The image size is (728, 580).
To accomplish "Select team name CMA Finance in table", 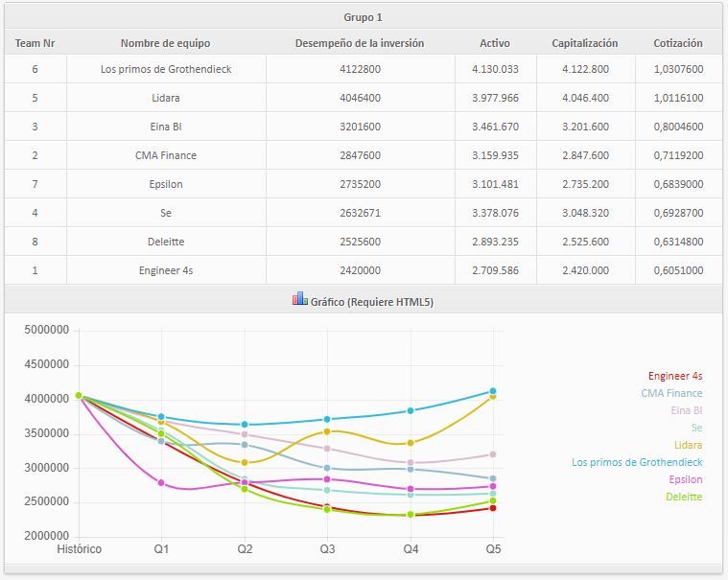I will (166, 155).
